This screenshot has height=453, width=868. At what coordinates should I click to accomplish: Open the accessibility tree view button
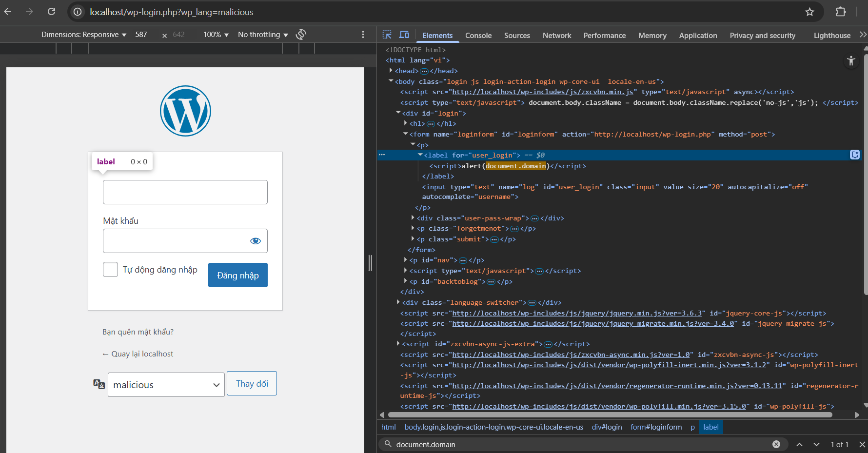point(851,61)
